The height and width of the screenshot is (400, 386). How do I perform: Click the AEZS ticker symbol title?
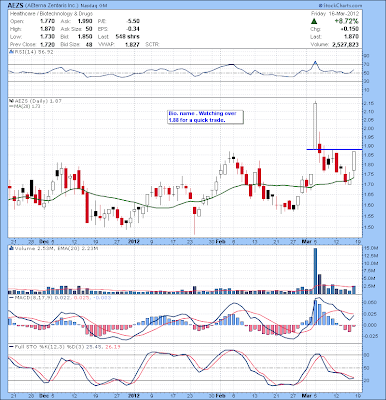tap(16, 6)
